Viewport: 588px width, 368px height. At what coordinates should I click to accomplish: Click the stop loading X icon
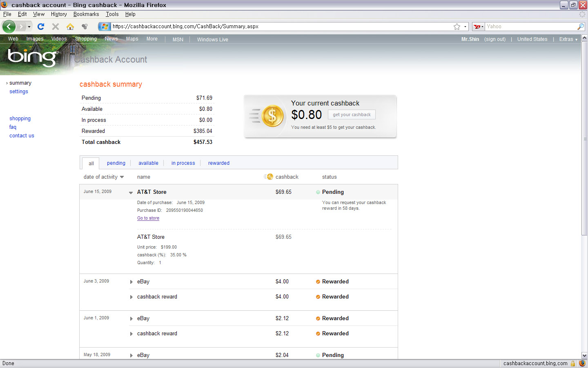[x=56, y=27]
